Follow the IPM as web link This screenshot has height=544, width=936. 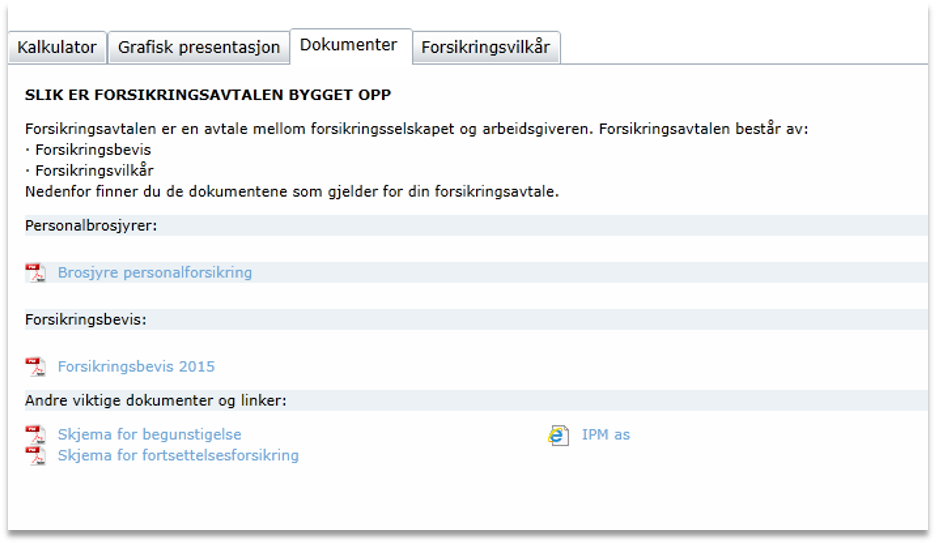(x=606, y=435)
